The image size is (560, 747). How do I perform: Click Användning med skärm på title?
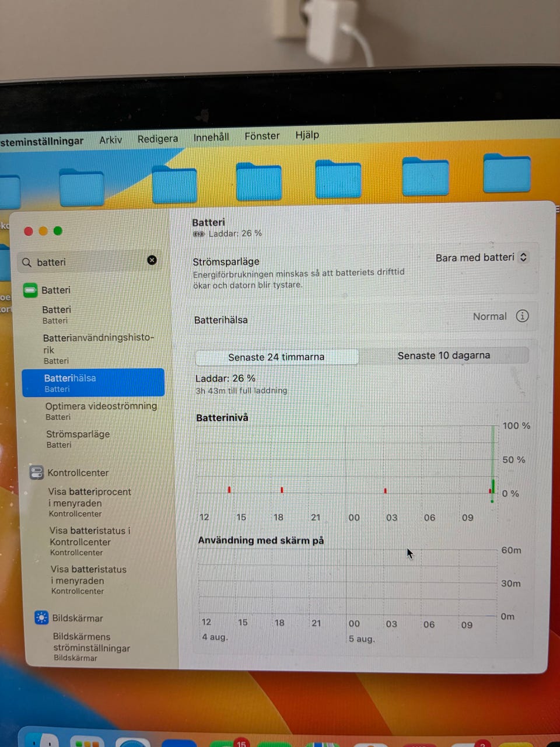click(261, 540)
